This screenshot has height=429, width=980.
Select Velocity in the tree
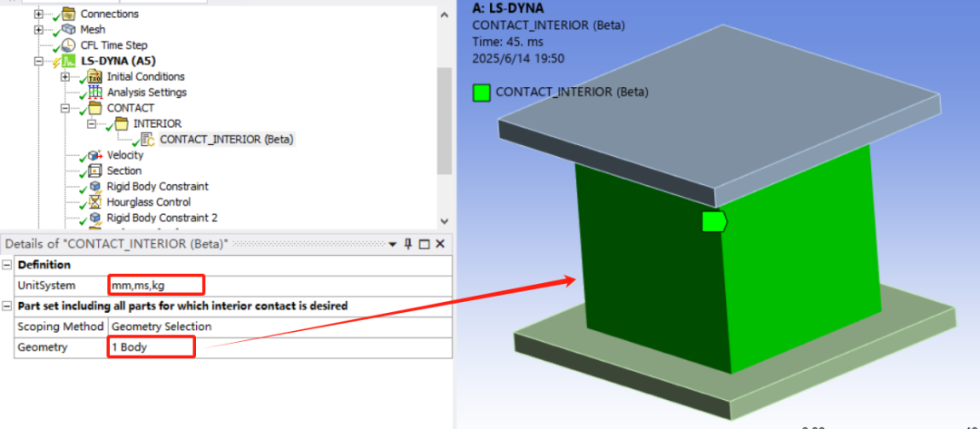point(125,155)
